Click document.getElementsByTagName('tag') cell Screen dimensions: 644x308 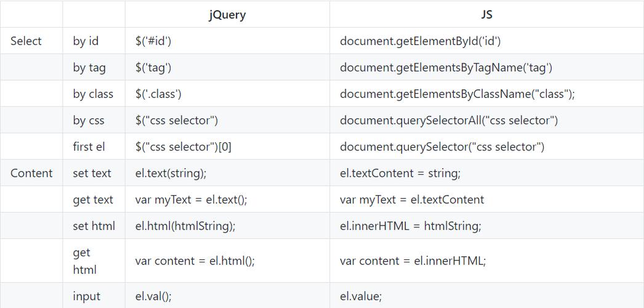pos(486,67)
